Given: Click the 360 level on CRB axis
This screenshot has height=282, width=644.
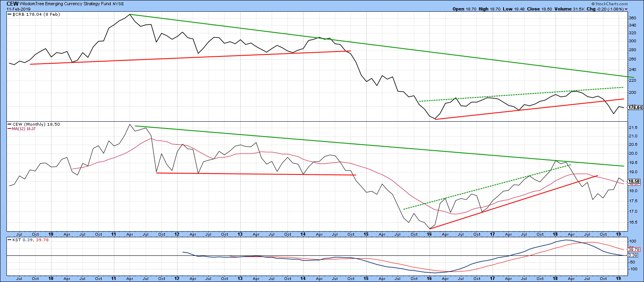Looking at the screenshot, I should (632, 18).
